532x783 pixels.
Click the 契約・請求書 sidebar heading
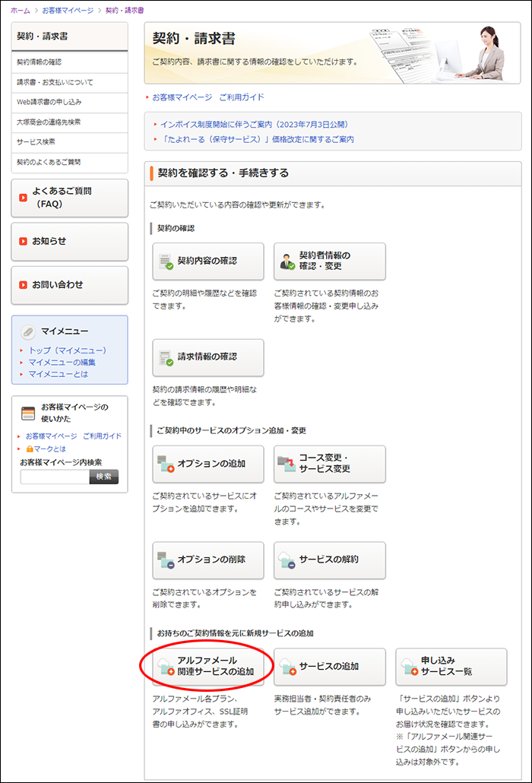click(69, 36)
